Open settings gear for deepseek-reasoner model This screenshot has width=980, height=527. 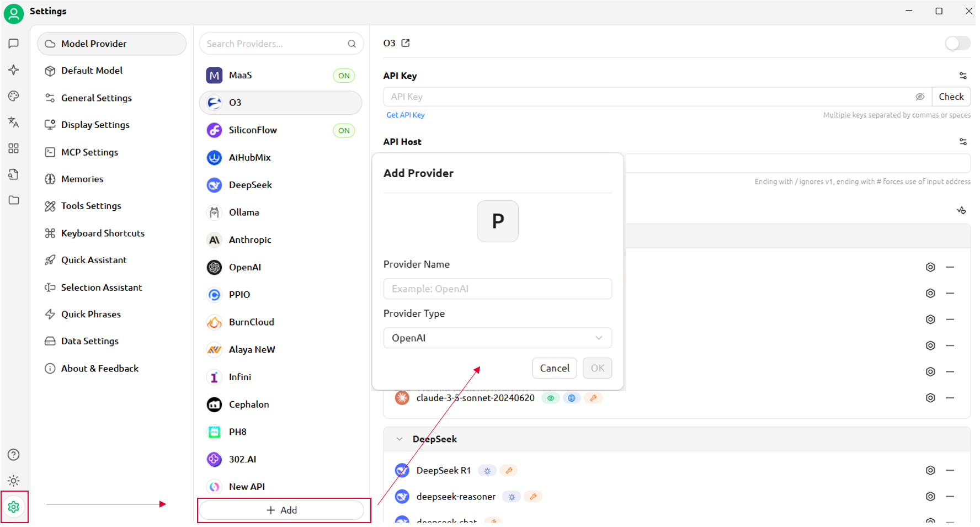930,497
